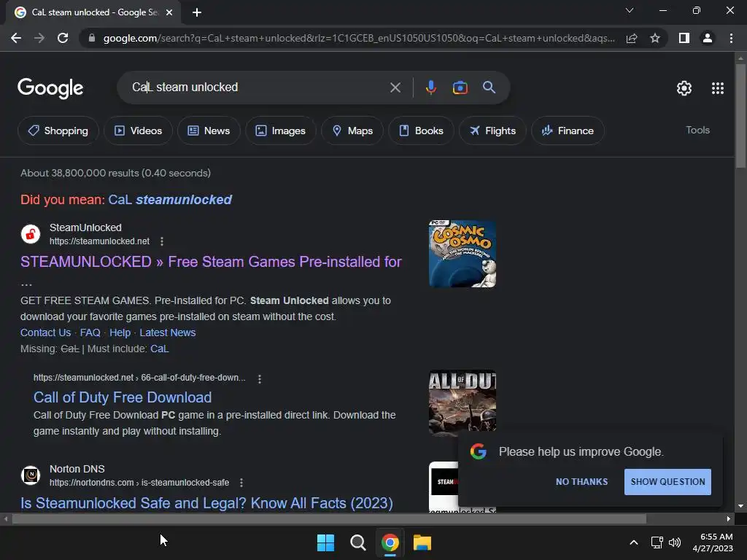
Task: Open Call of Duty Free Download result
Action: pos(123,397)
